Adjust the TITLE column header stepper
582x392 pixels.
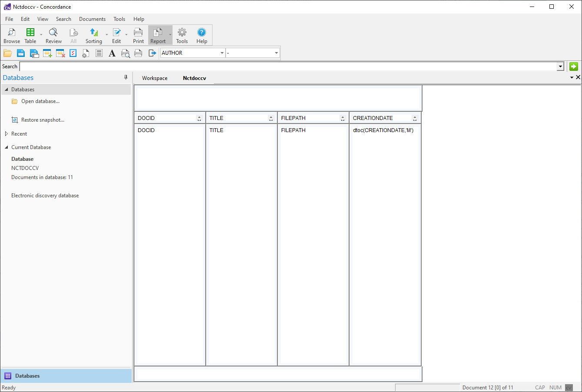pyautogui.click(x=271, y=118)
